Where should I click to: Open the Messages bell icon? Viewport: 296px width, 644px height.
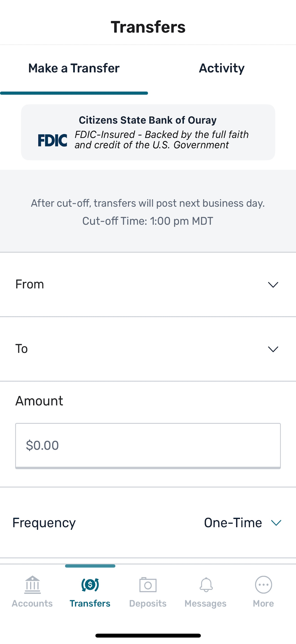pos(206,584)
